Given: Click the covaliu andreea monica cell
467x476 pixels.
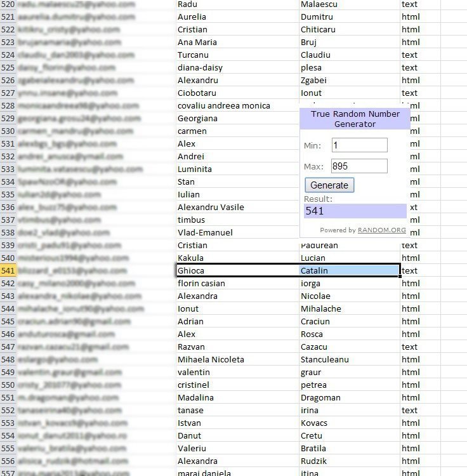Looking at the screenshot, I should coord(237,105).
